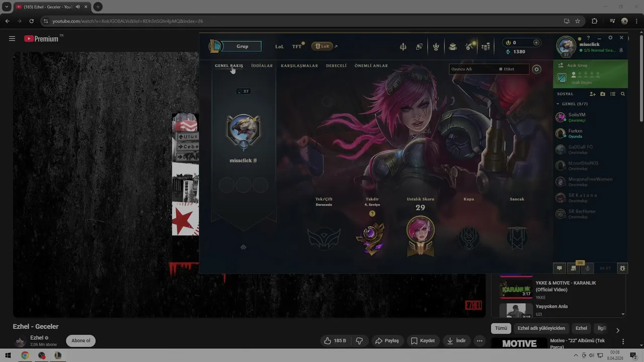Open the Collection laurel icon
Screen dimensions: 644x362
(x=436, y=46)
